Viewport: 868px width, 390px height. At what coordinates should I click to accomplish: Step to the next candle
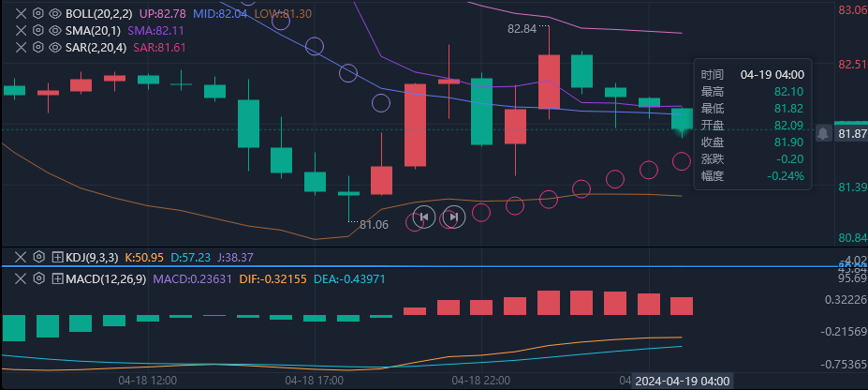[454, 217]
